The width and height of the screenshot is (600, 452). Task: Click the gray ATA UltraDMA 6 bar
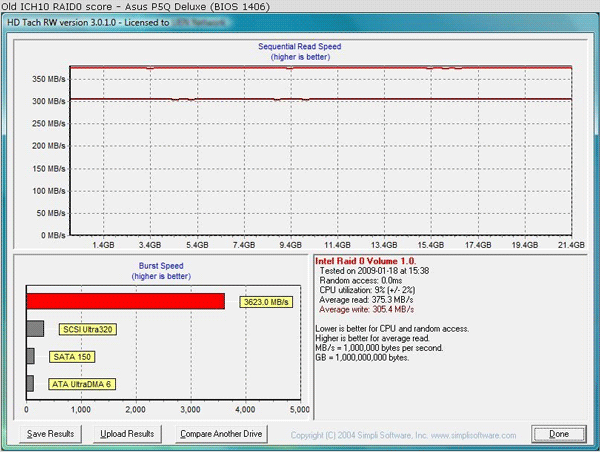click(x=30, y=382)
